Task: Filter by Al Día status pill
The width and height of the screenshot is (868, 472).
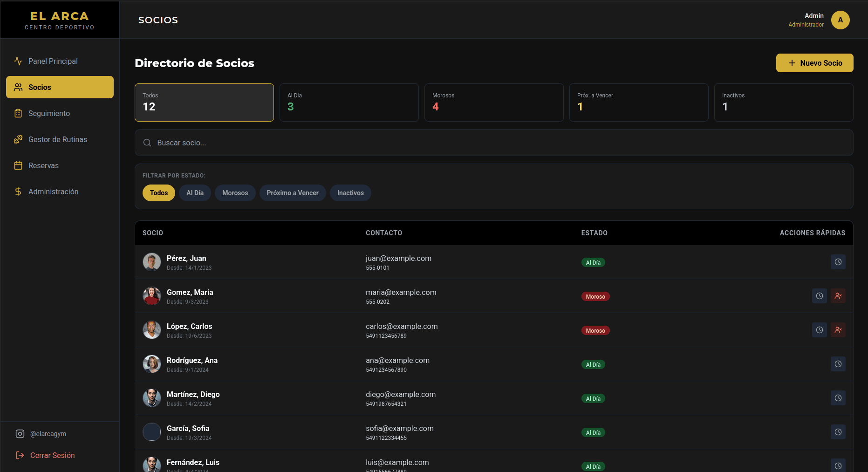Action: click(195, 193)
